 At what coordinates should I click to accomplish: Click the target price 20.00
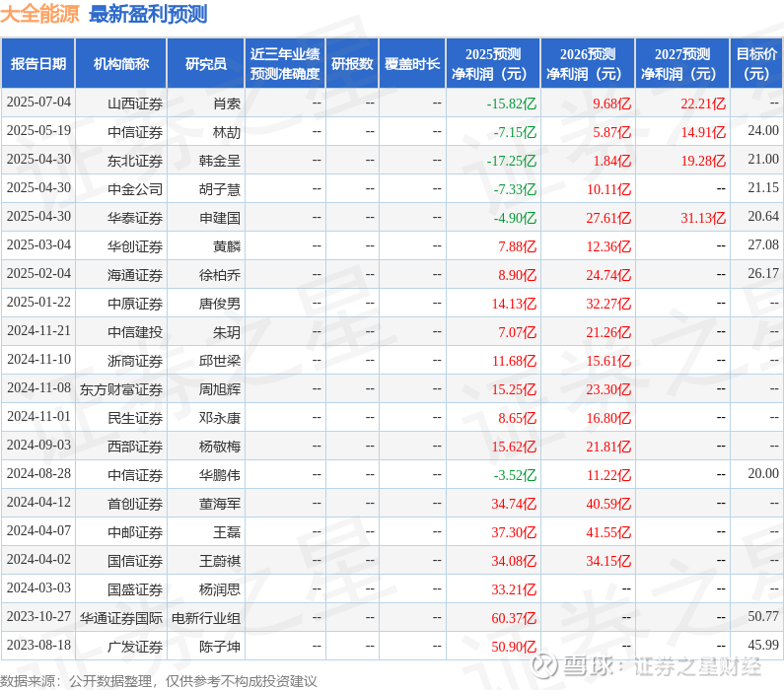pos(763,474)
